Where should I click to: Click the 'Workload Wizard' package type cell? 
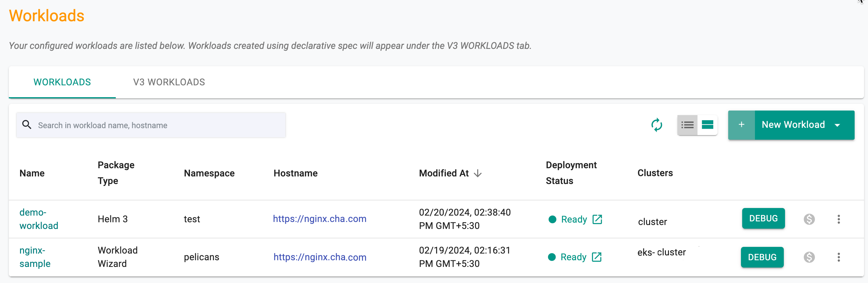[x=118, y=257]
